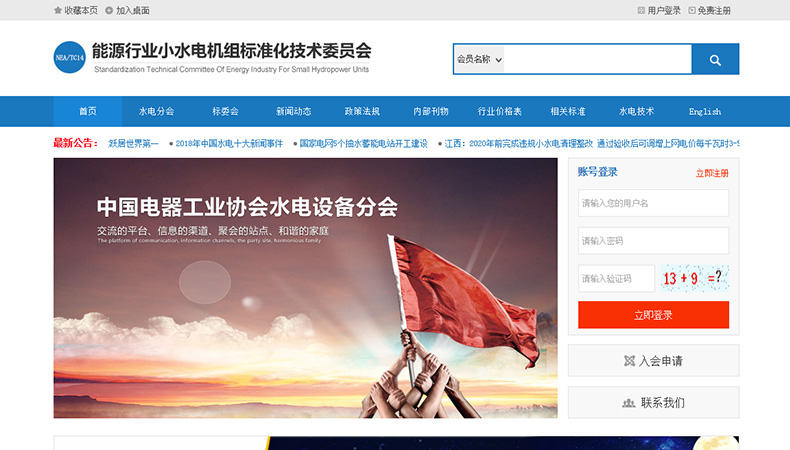The height and width of the screenshot is (450, 790).
Task: Click the 入会申请 membership application icon
Action: coord(629,361)
